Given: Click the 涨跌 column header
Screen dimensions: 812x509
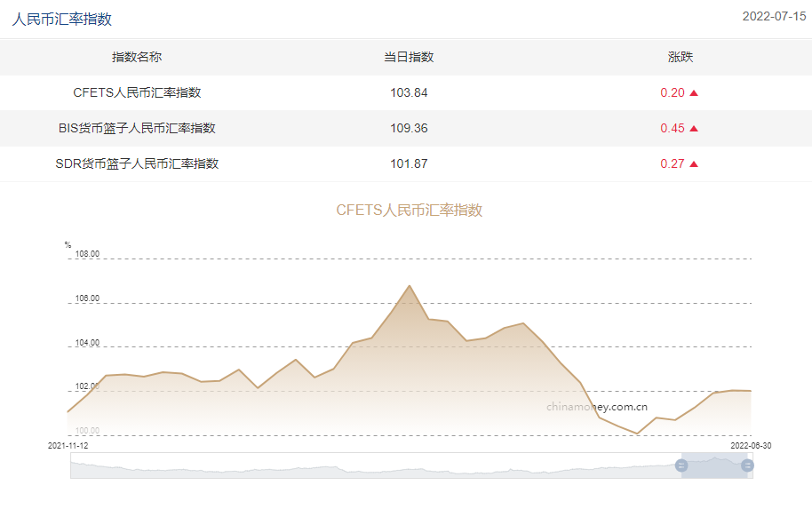Looking at the screenshot, I should point(681,57).
